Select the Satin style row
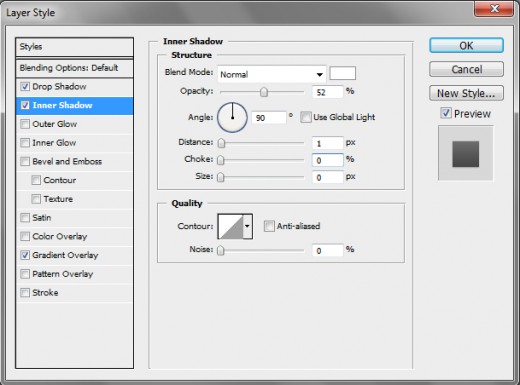Viewport: 520px width, 385px height. [74, 218]
